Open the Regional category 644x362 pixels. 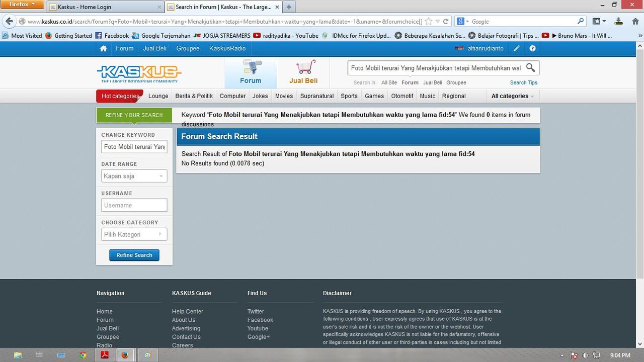(454, 96)
